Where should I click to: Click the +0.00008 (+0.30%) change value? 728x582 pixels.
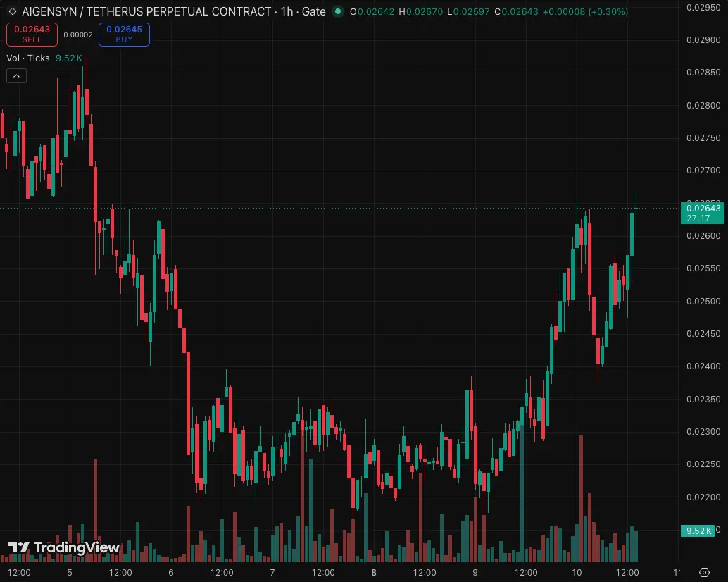(x=585, y=11)
